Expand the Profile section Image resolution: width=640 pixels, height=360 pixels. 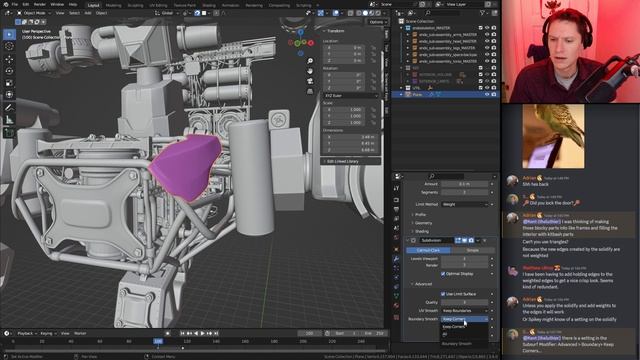pos(420,214)
